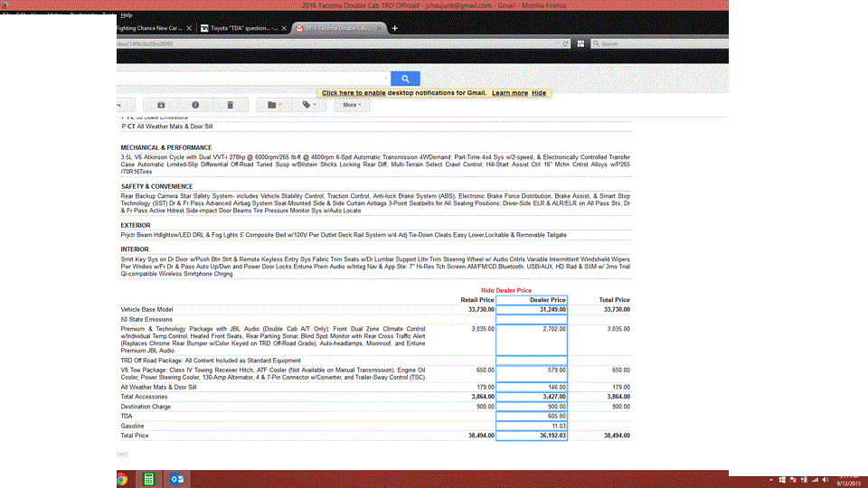Open Chrome from the taskbar
The height and width of the screenshot is (488, 868).
point(122,479)
